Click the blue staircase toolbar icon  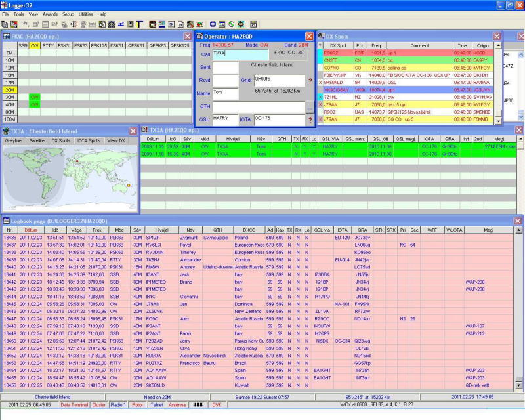coord(121,24)
